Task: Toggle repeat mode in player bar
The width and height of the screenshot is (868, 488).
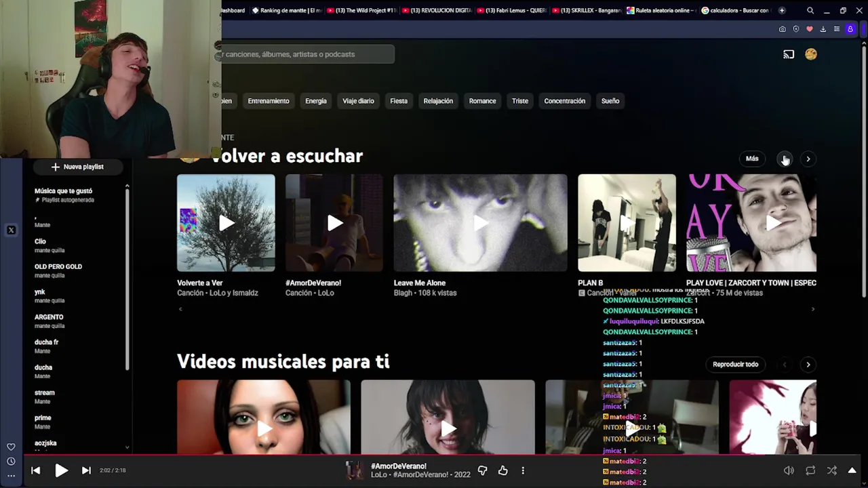Action: tap(810, 470)
